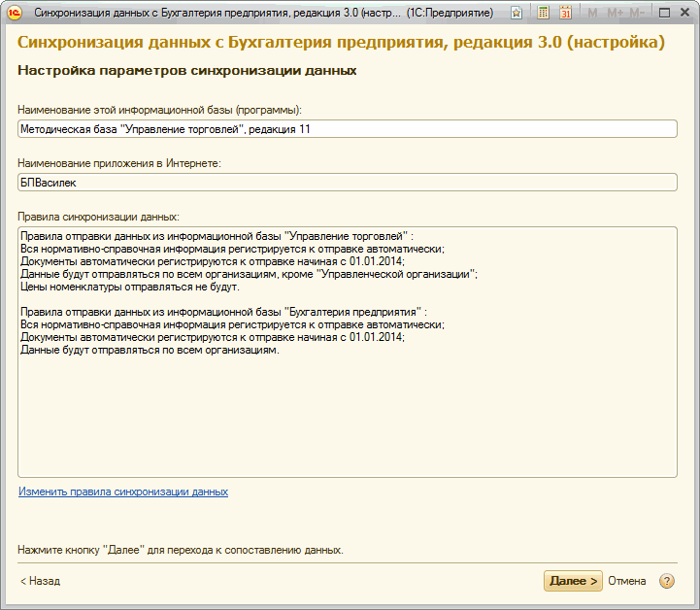Select line about Цены номенклатуры отправляться не будут
The image size is (700, 610).
pyautogui.click(x=130, y=287)
